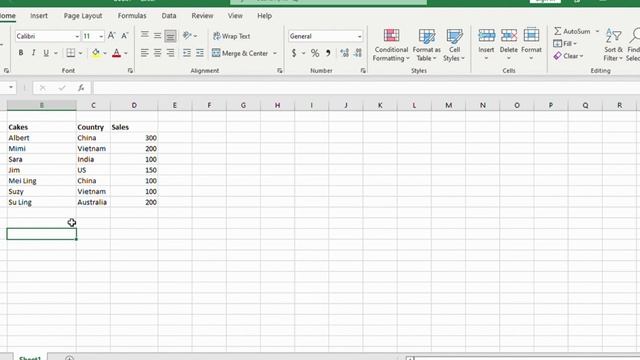
Task: Open borders dropdown arrow
Action: (x=80, y=53)
